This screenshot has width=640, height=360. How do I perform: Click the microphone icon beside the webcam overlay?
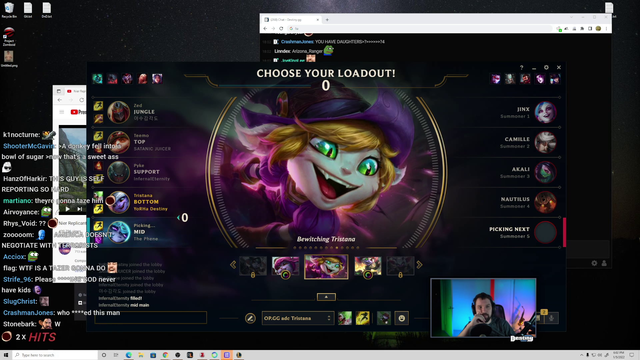pos(551,318)
